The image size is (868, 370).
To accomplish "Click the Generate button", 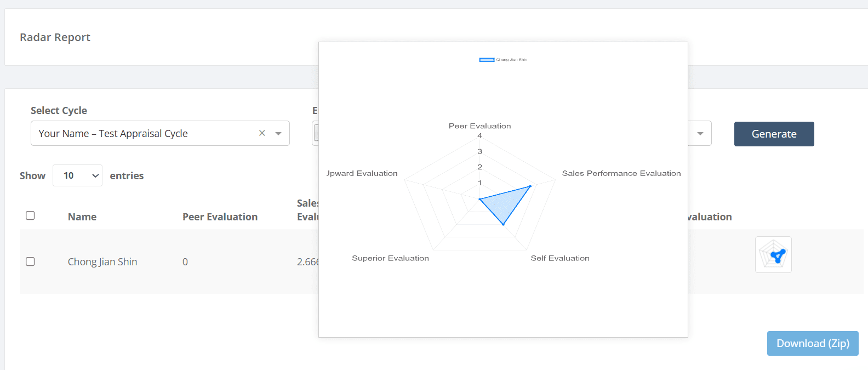I will coord(774,134).
